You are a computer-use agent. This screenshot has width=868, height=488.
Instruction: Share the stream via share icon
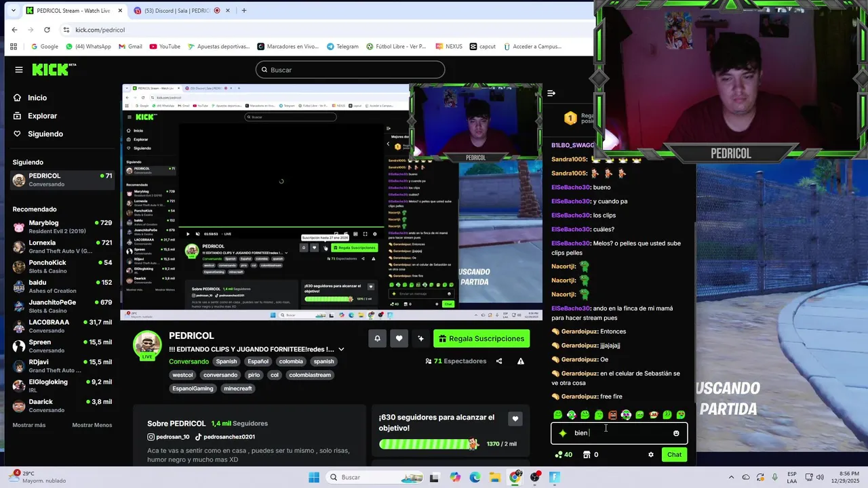coord(499,361)
